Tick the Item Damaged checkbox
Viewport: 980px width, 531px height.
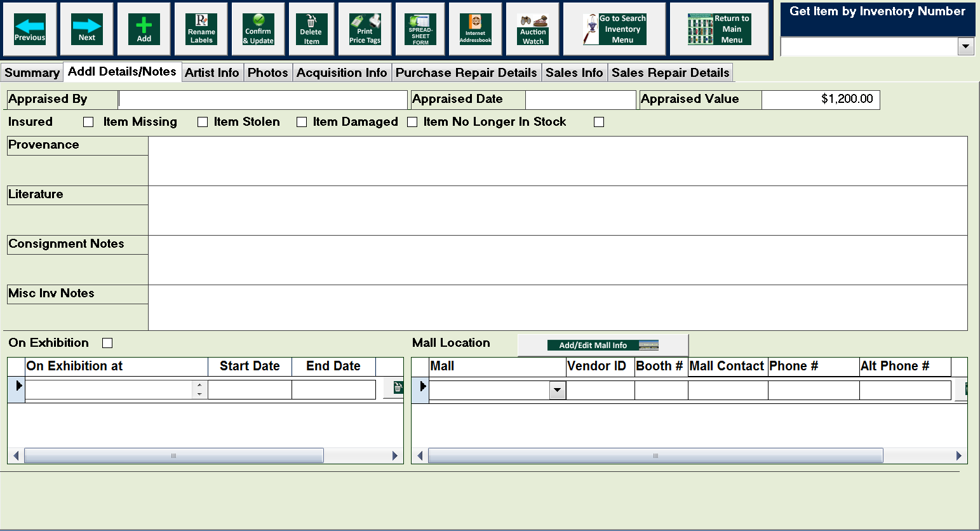412,122
